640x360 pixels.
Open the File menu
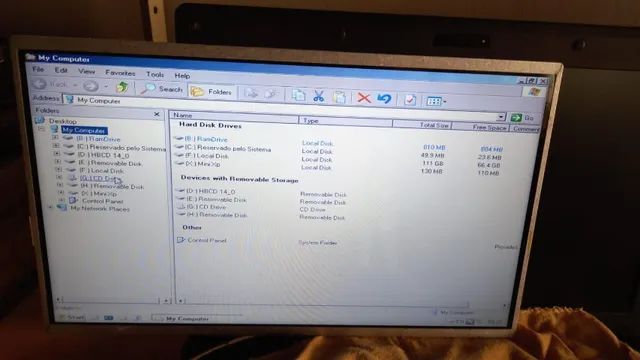(38, 70)
